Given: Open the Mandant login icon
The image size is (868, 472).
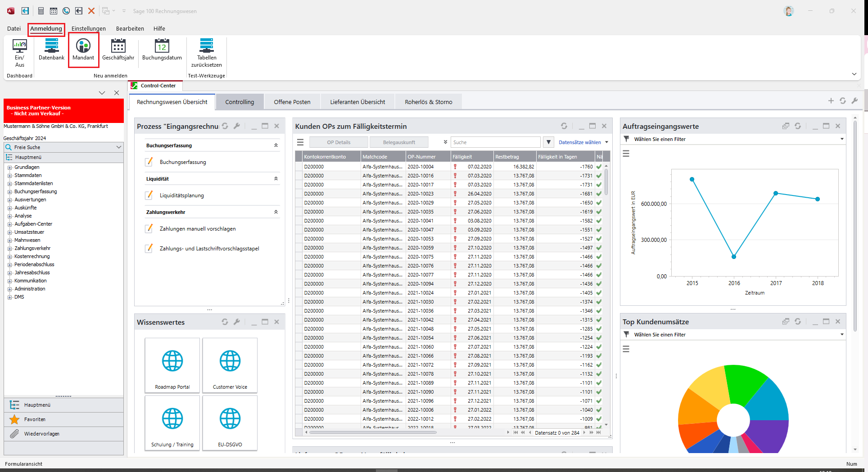Looking at the screenshot, I should pos(83,46).
